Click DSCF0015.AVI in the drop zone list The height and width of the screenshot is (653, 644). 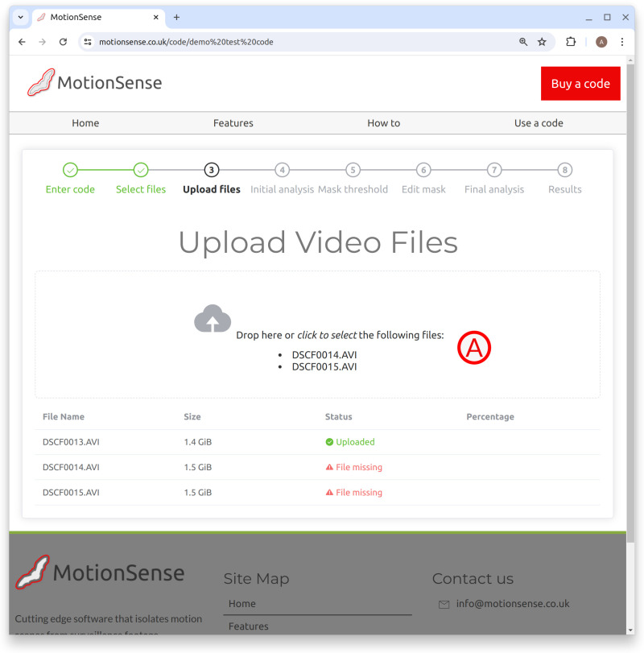pyautogui.click(x=324, y=367)
